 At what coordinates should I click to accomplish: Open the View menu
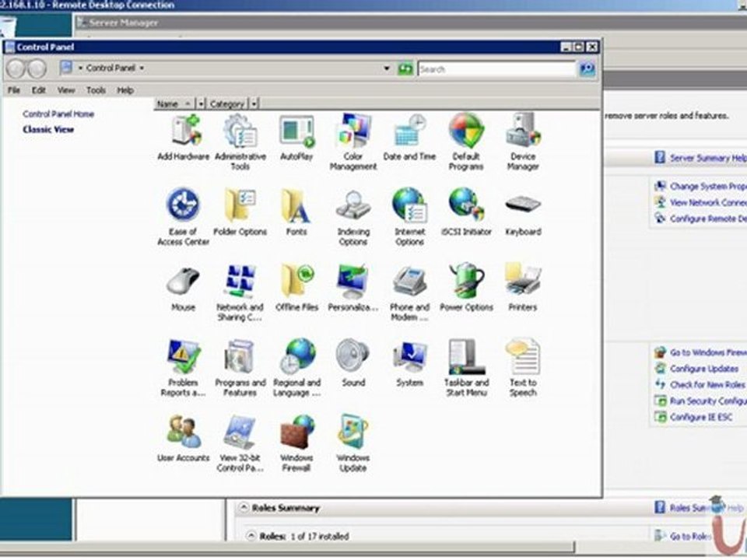pyautogui.click(x=66, y=90)
